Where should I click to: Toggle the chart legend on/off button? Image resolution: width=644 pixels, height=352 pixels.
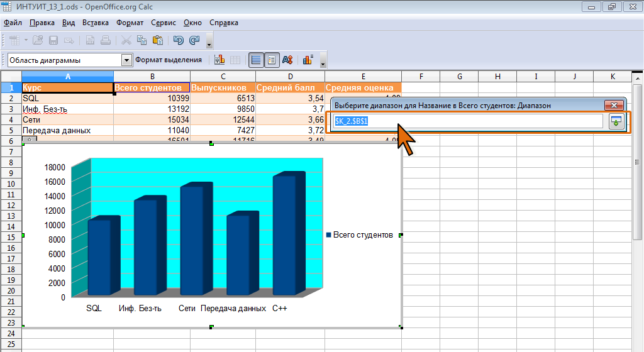(272, 60)
